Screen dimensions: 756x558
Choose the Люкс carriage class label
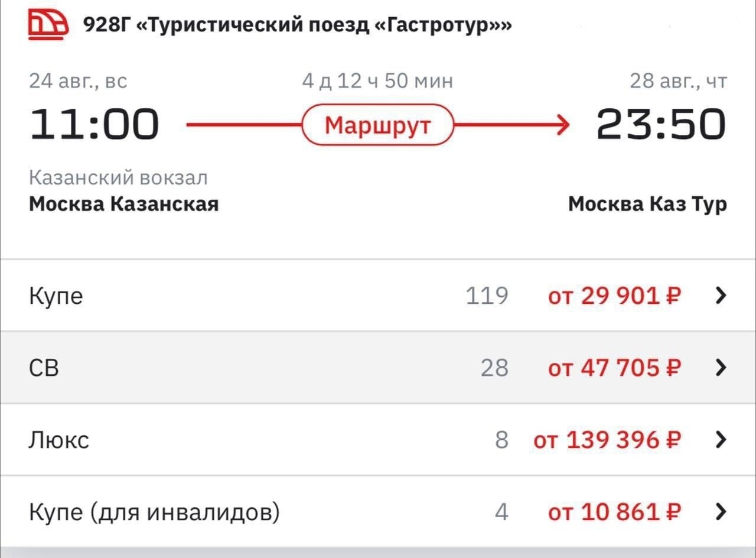[59, 440]
